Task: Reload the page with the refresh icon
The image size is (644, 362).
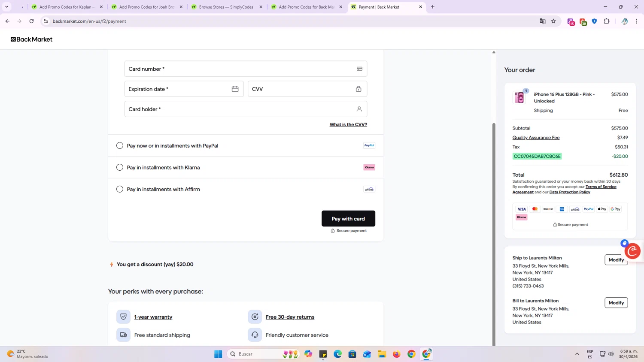Action: 31,21
